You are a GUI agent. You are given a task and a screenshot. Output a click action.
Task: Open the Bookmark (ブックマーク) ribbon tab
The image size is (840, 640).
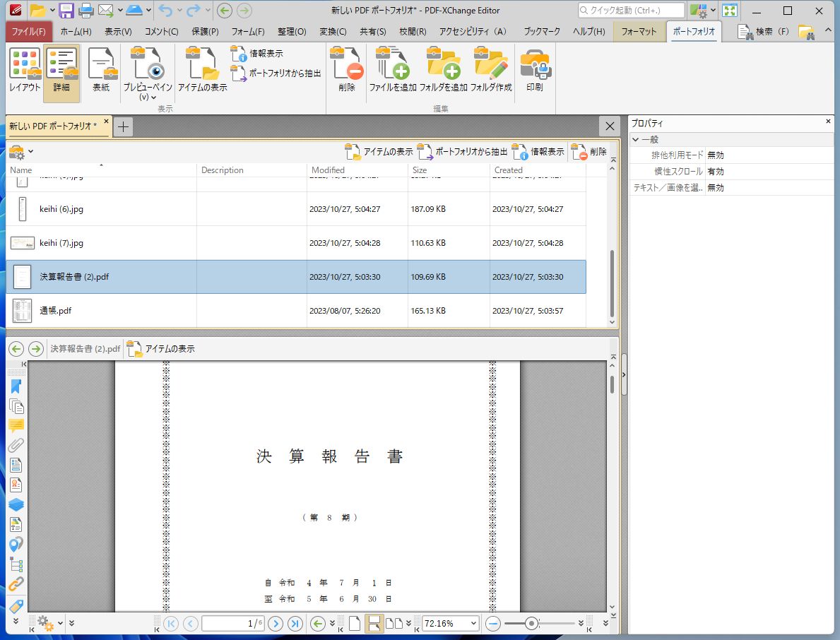pos(542,32)
